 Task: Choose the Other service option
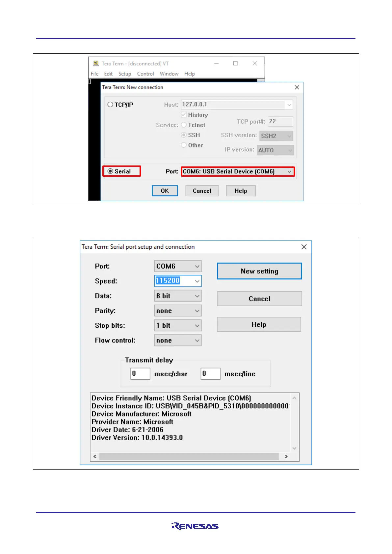(x=192, y=145)
